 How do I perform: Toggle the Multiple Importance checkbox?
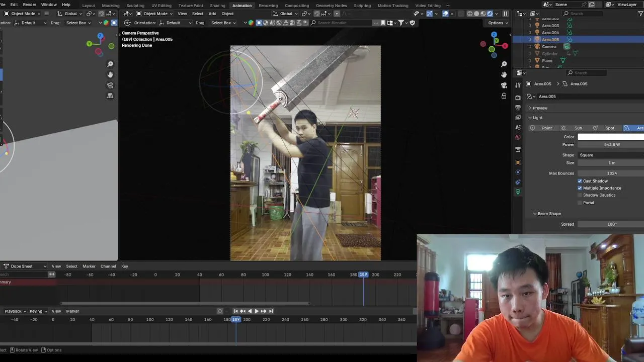(580, 188)
